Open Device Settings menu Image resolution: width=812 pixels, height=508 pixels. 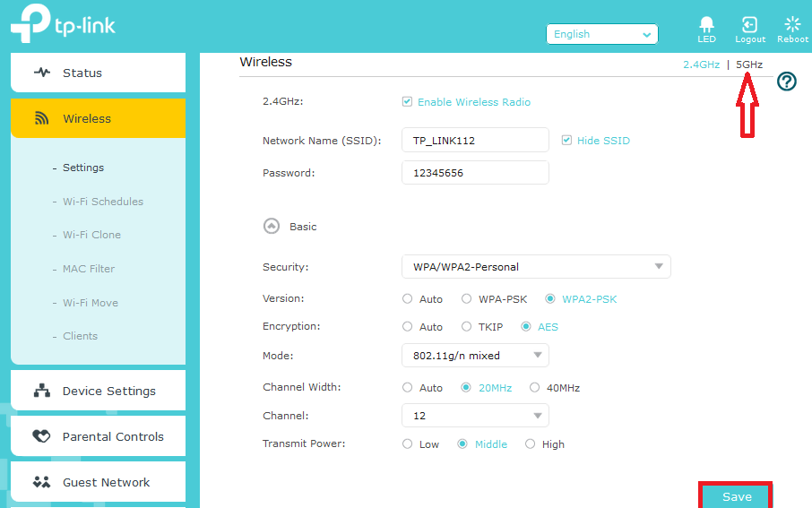98,391
